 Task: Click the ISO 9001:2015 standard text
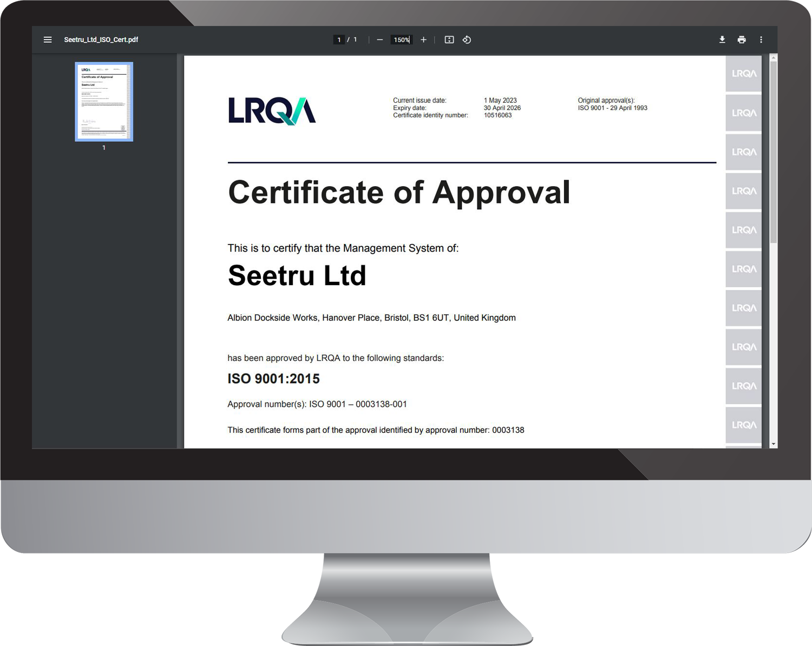click(x=273, y=379)
